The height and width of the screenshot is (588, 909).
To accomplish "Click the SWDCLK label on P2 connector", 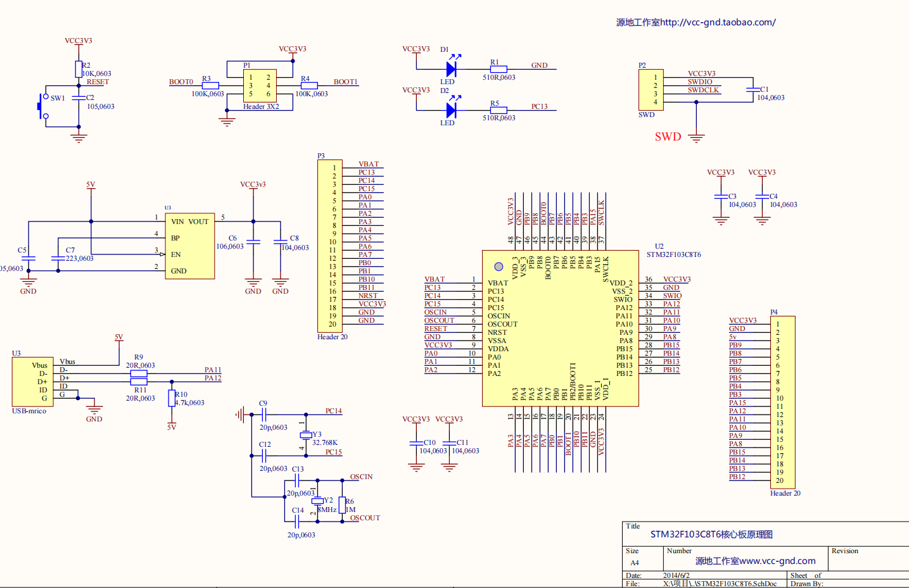I will coord(704,90).
